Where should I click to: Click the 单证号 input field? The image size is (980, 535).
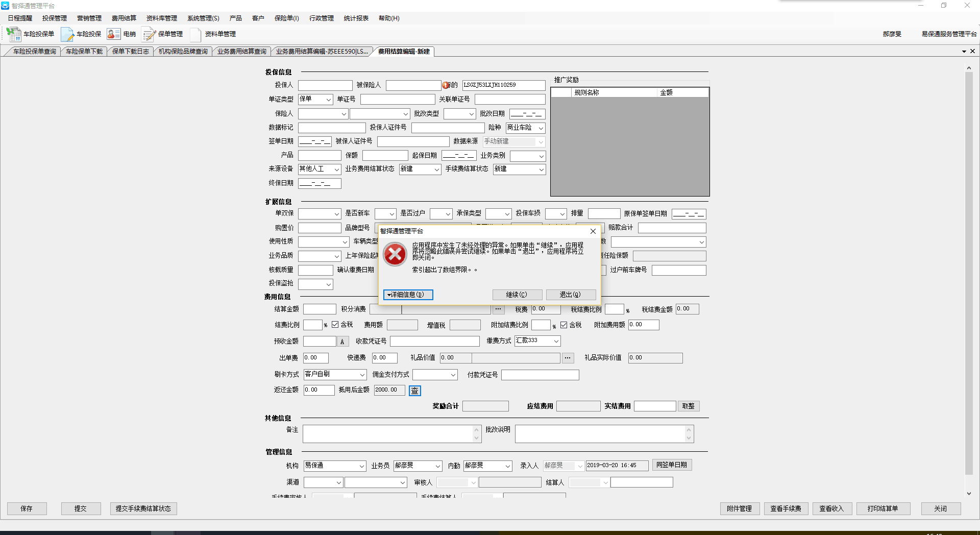pos(398,100)
